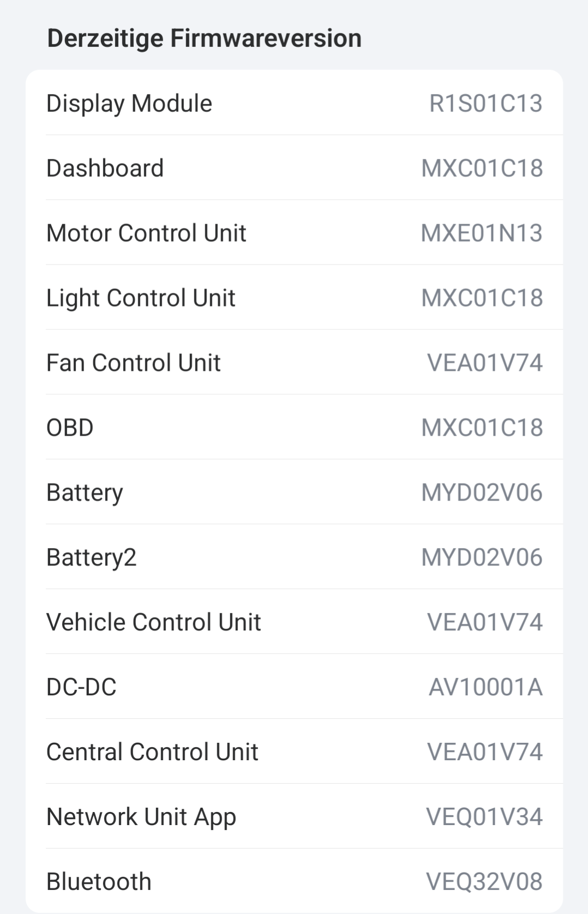Tap the Battery2 entry label
Screen dimensions: 588x914
tap(91, 557)
